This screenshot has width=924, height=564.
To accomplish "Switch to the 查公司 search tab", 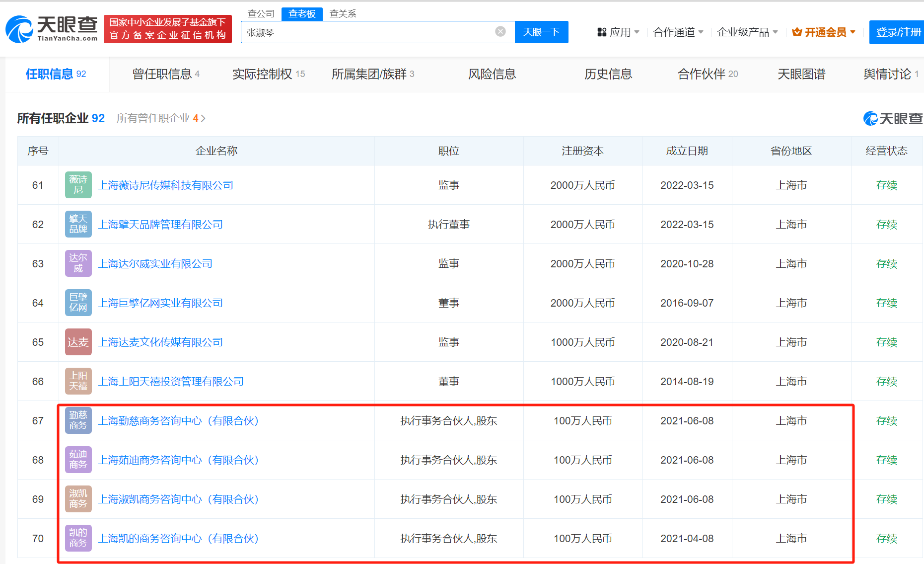I will point(261,14).
